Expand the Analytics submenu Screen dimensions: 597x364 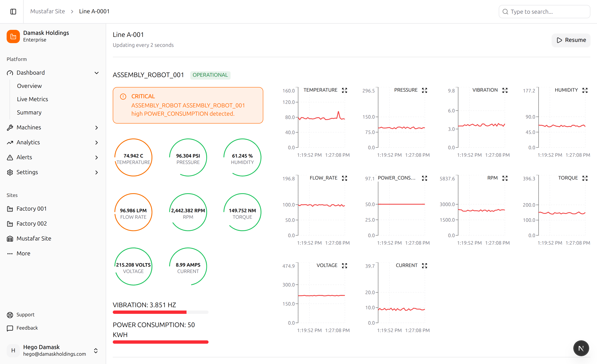click(x=96, y=142)
